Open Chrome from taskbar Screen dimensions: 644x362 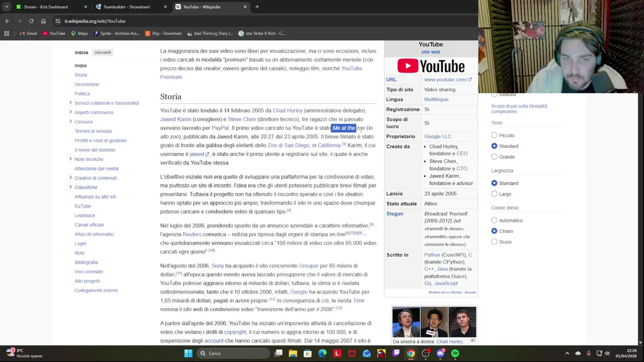[411, 353]
